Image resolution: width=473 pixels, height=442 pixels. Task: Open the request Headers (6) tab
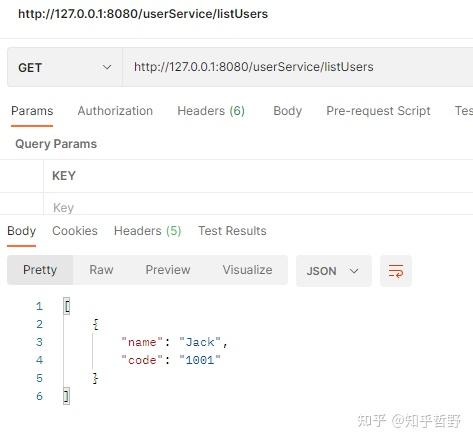coord(211,111)
